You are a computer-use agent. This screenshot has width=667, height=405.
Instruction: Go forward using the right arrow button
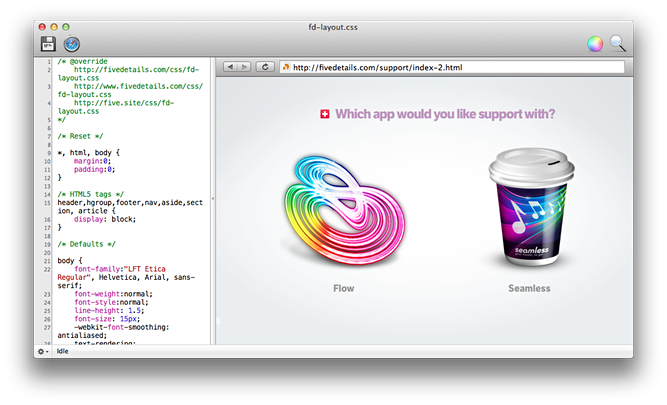[x=245, y=67]
